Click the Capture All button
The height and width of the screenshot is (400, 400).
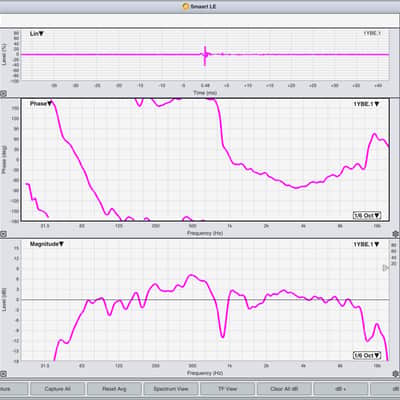(57, 389)
